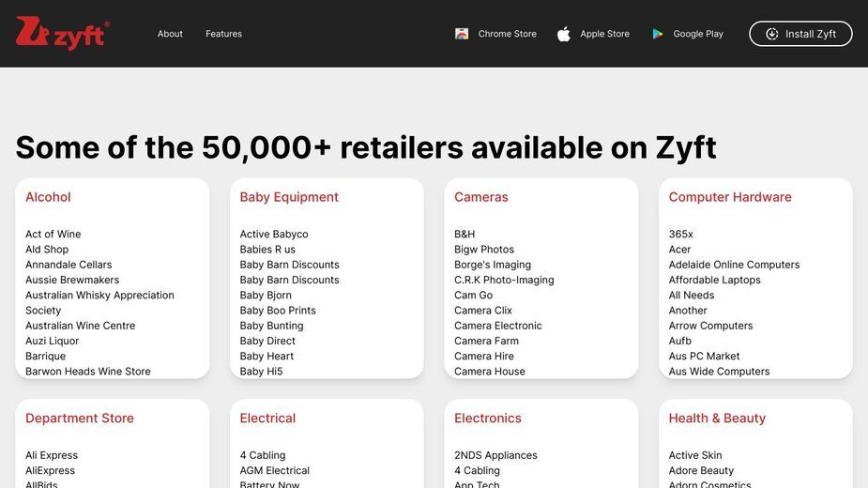Click the Install Zyft button
Screen dimensions: 868x488
(x=800, y=34)
